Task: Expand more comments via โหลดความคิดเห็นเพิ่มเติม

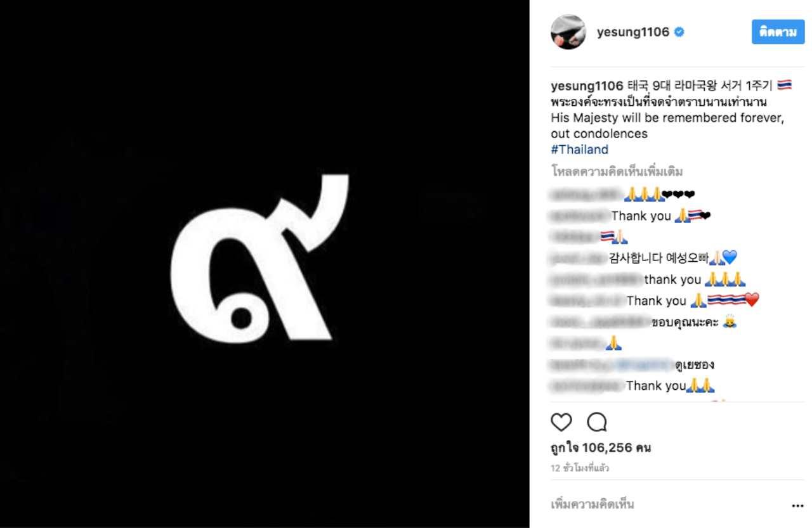Action: (x=617, y=172)
